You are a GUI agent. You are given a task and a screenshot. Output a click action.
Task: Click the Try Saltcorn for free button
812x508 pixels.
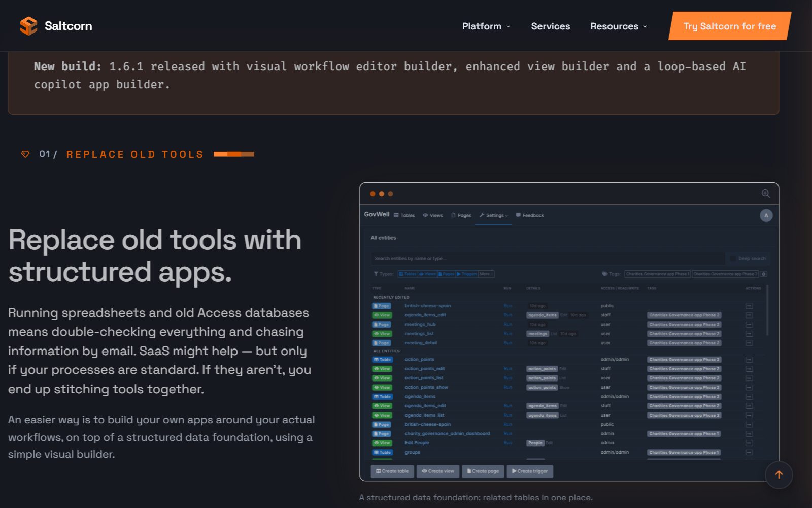pos(730,26)
